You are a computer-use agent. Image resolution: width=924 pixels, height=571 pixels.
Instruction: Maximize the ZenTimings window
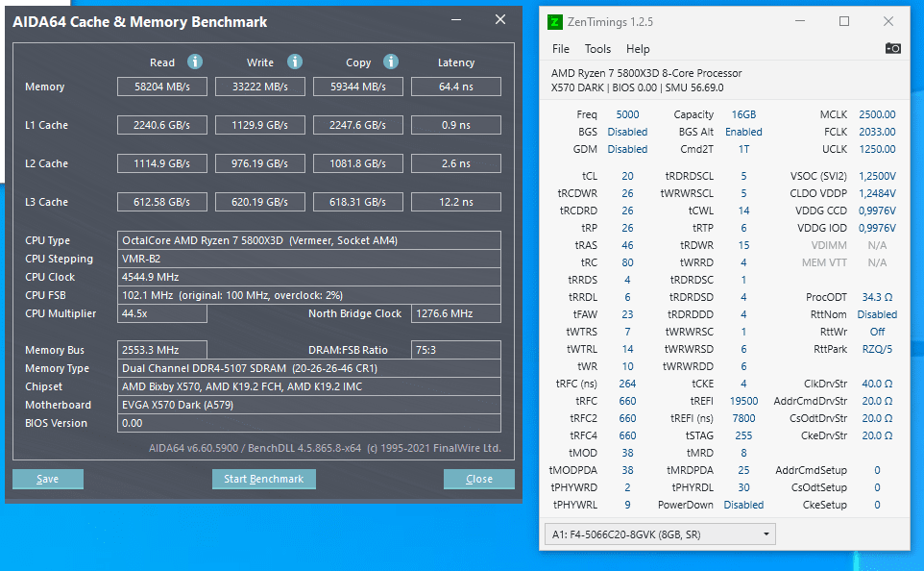[x=844, y=21]
